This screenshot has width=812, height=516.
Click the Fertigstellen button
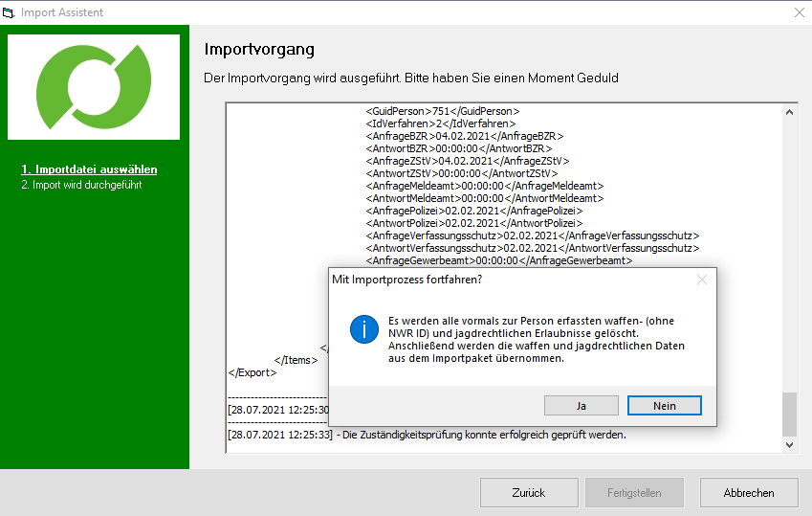[x=634, y=493]
